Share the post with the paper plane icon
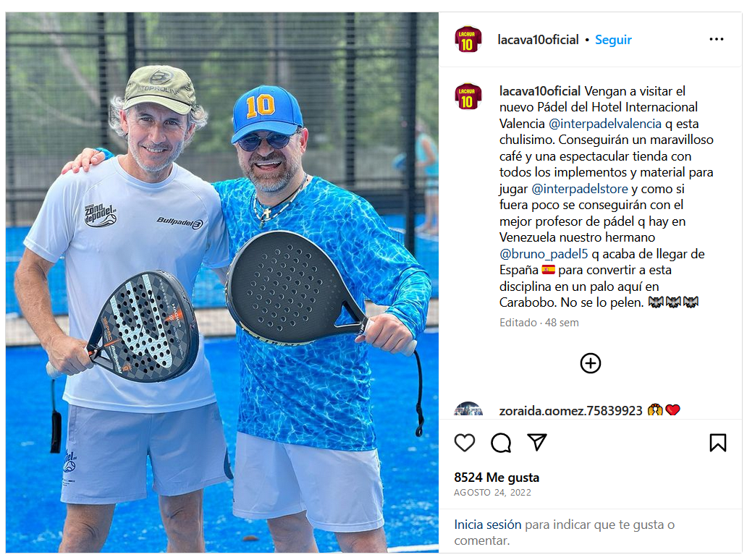 537,442
